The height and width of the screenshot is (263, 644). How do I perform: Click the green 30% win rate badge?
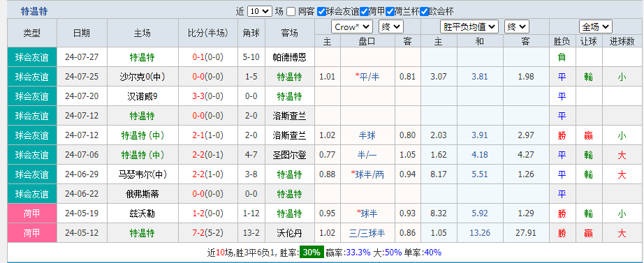312,253
